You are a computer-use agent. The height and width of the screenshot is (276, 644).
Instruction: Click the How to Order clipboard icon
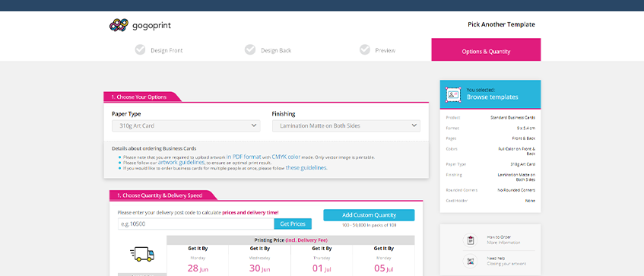pyautogui.click(x=471, y=240)
